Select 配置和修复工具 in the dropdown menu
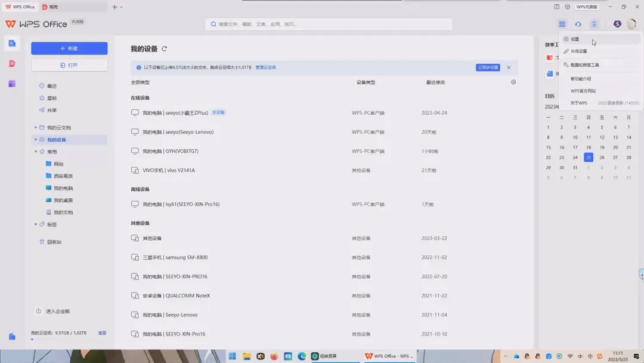The width and height of the screenshot is (644, 363). pyautogui.click(x=600, y=65)
